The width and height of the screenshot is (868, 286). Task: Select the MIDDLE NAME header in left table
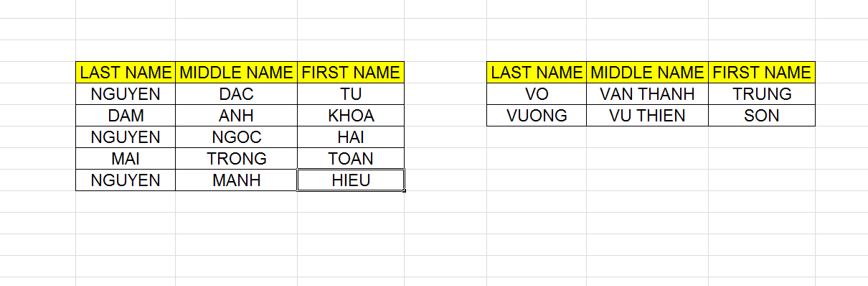[x=236, y=73]
